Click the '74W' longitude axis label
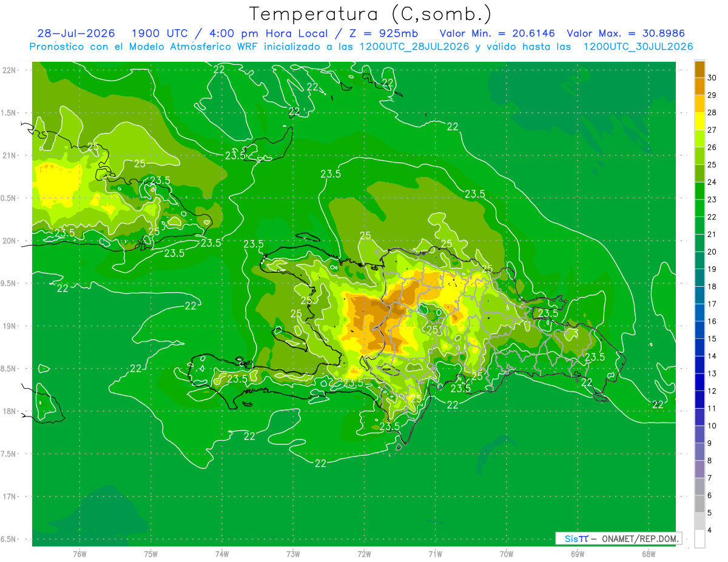This screenshot has width=728, height=562. tap(222, 554)
